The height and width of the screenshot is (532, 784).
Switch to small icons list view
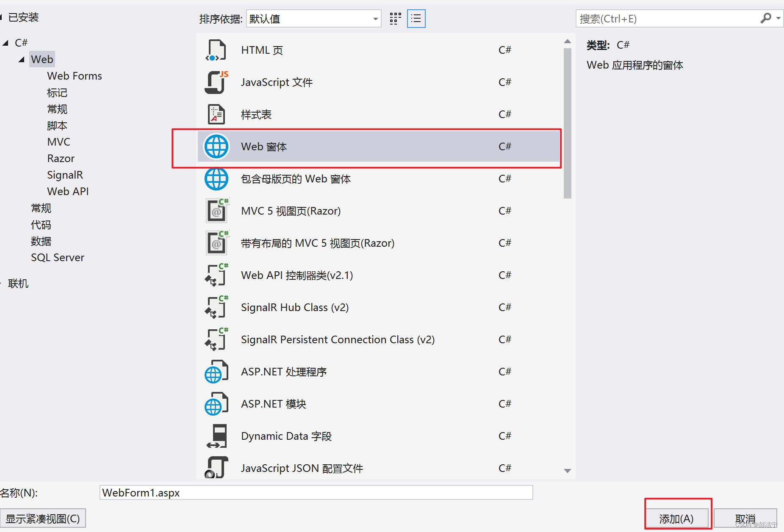pyautogui.click(x=416, y=19)
